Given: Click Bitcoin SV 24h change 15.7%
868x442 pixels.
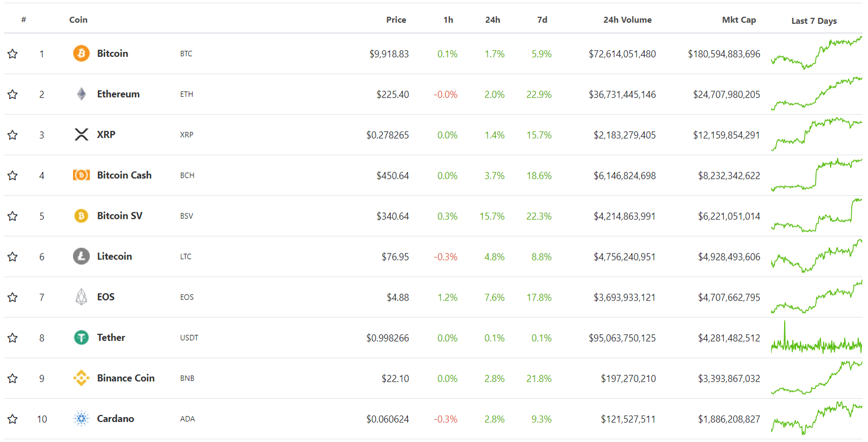Looking at the screenshot, I should tap(492, 216).
